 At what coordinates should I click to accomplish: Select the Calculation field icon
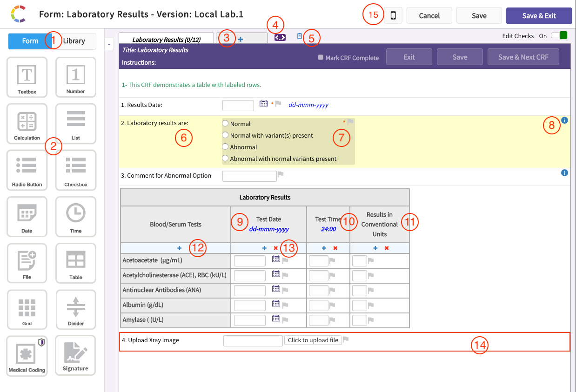click(27, 124)
